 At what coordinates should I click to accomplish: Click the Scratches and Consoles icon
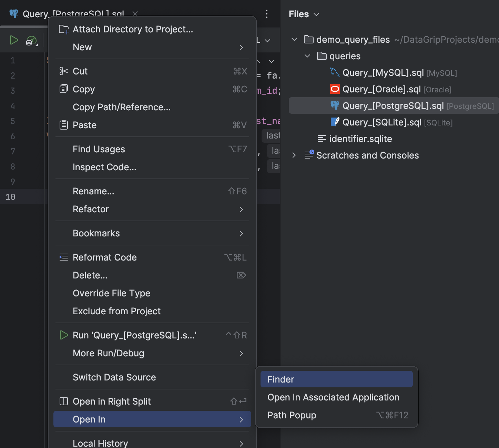[x=309, y=155]
